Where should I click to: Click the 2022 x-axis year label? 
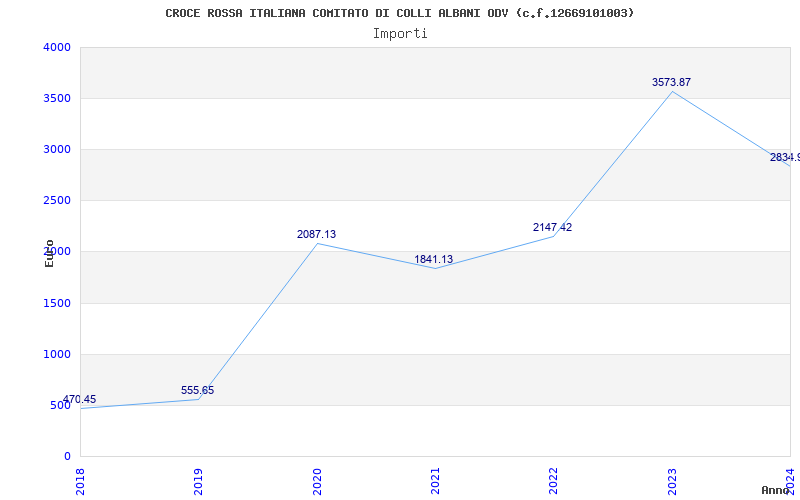pyautogui.click(x=554, y=481)
